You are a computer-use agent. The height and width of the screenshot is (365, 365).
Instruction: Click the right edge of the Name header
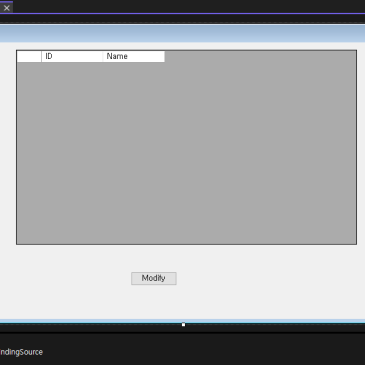click(x=164, y=56)
